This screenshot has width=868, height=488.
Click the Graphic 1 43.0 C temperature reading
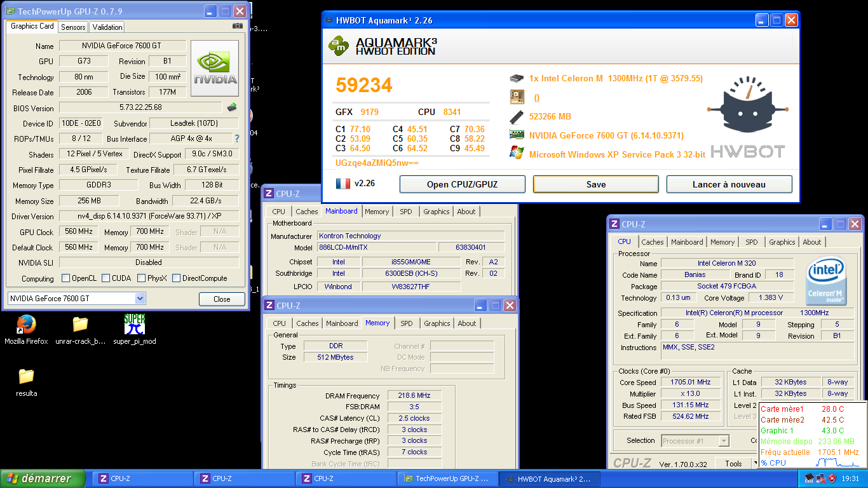coord(802,430)
